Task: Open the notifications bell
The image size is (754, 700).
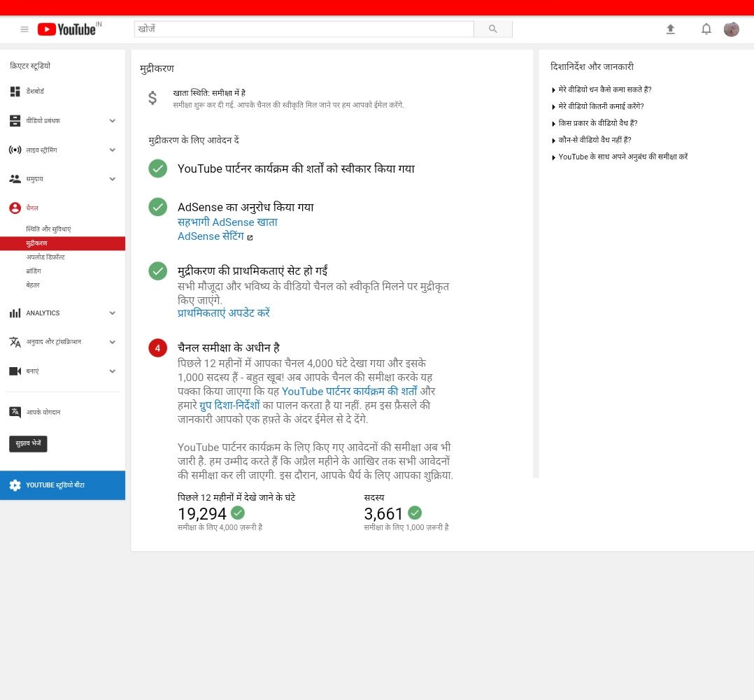Action: coord(706,29)
